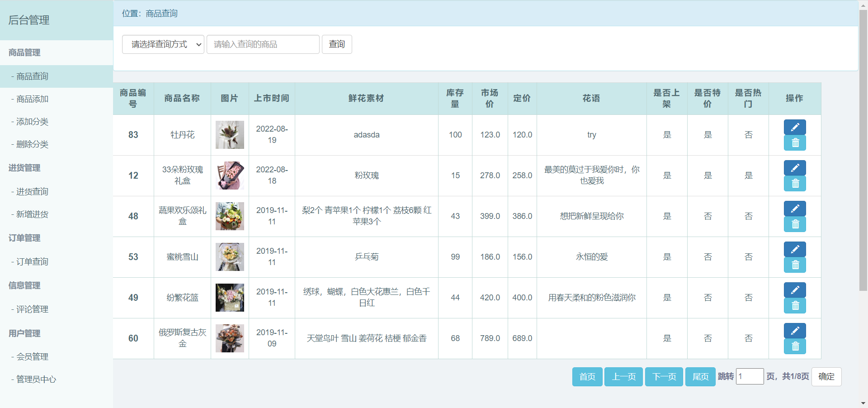Edit product 12 33朵粉玫瑰礼盒 pencil icon
The image size is (868, 408).
point(795,168)
